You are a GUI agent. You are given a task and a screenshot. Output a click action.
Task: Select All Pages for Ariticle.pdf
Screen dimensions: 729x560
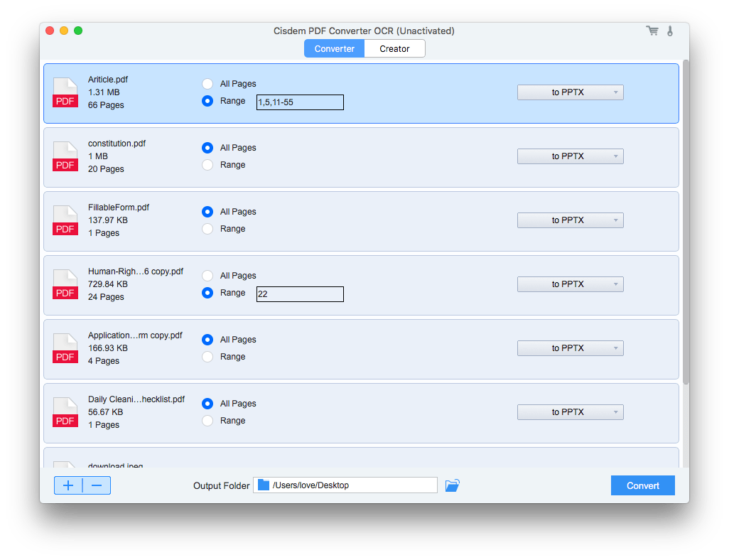pos(207,84)
